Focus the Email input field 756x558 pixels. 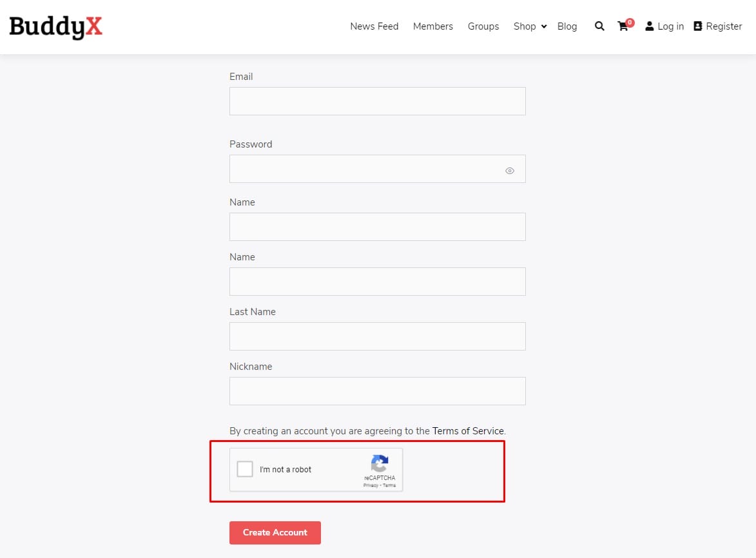[x=377, y=101]
